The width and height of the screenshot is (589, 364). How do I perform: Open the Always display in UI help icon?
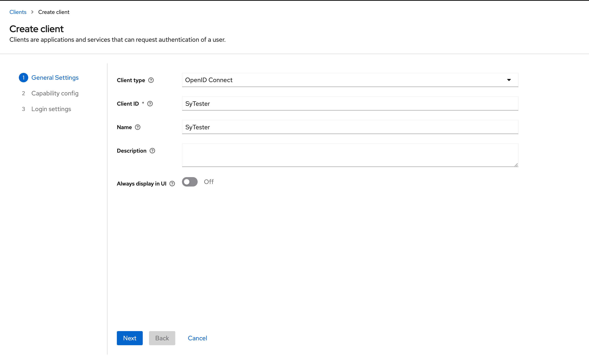172,183
